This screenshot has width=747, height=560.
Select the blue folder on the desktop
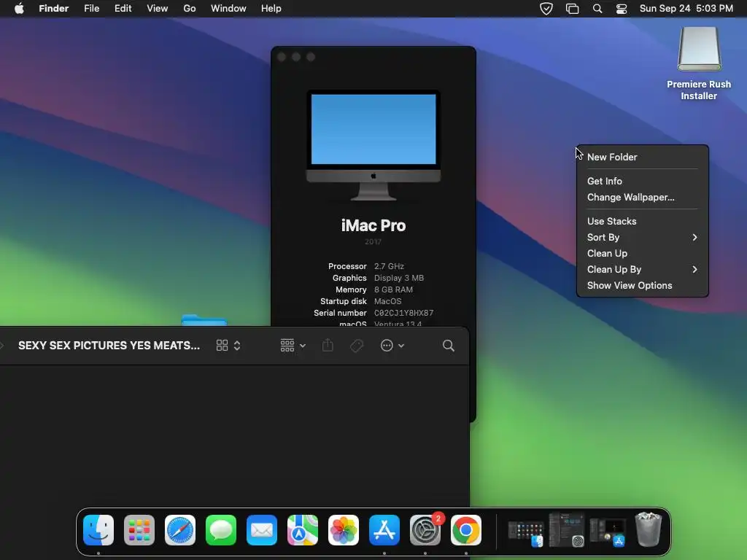click(x=204, y=320)
